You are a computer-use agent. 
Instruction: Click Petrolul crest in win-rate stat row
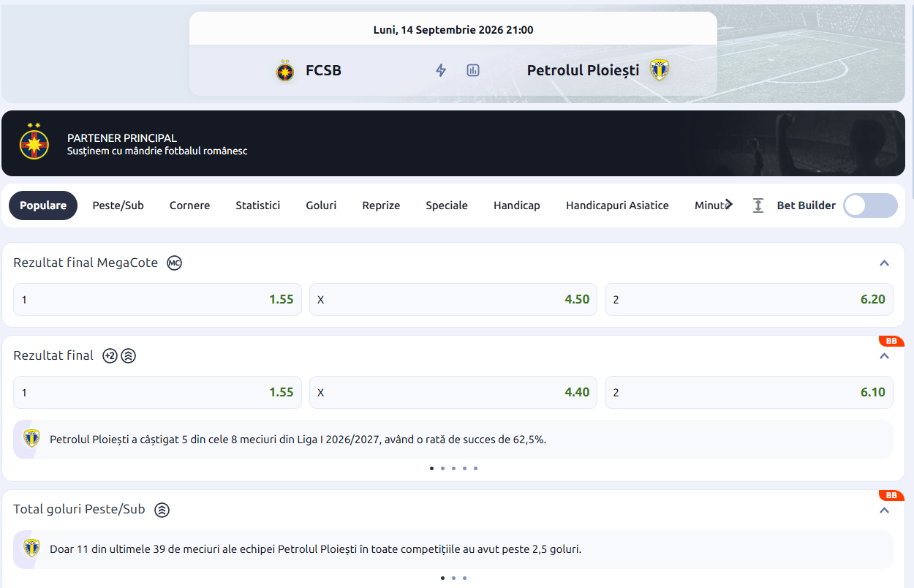tap(31, 439)
